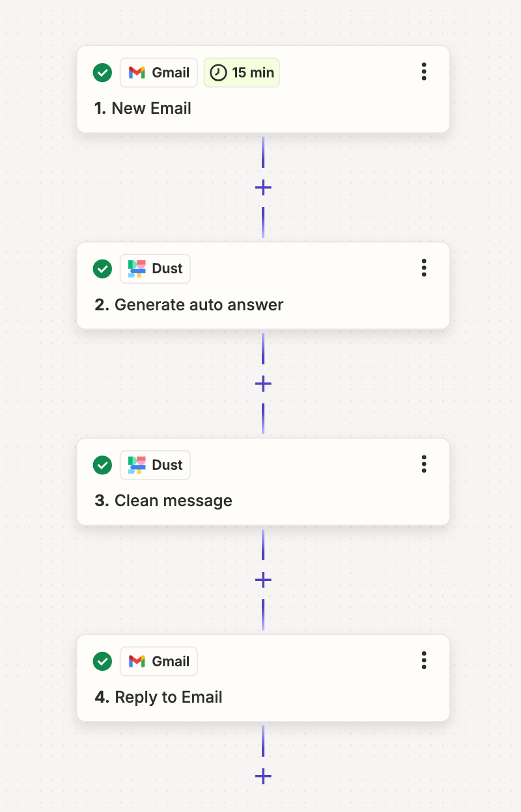
Task: Add a step after Generate auto answer
Action: [263, 384]
